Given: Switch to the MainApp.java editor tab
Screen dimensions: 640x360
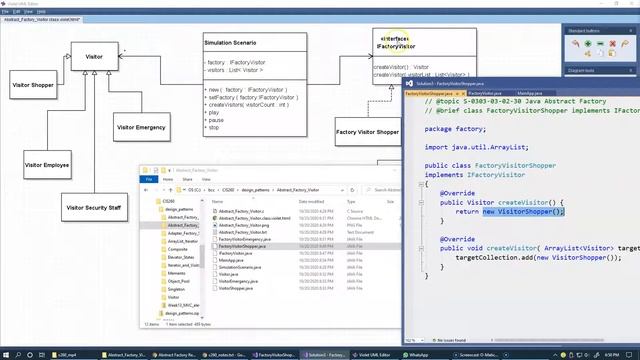Looking at the screenshot, I should pyautogui.click(x=529, y=93).
